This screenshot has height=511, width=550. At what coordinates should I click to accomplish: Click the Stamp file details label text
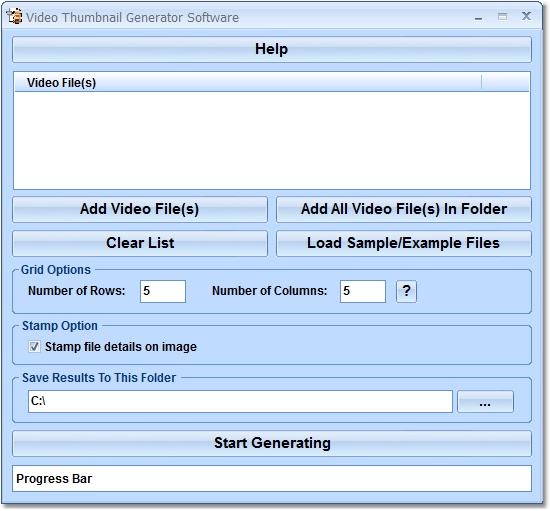coord(121,347)
